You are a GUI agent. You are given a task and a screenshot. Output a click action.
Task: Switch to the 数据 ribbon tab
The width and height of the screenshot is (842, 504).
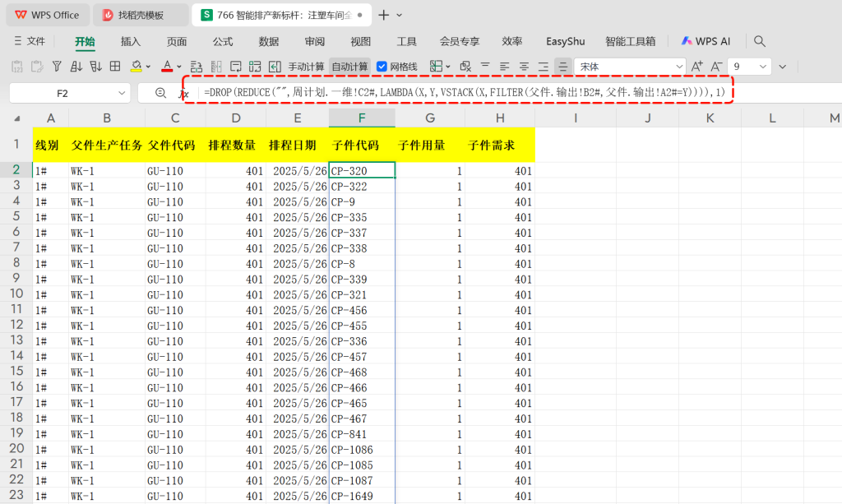269,41
